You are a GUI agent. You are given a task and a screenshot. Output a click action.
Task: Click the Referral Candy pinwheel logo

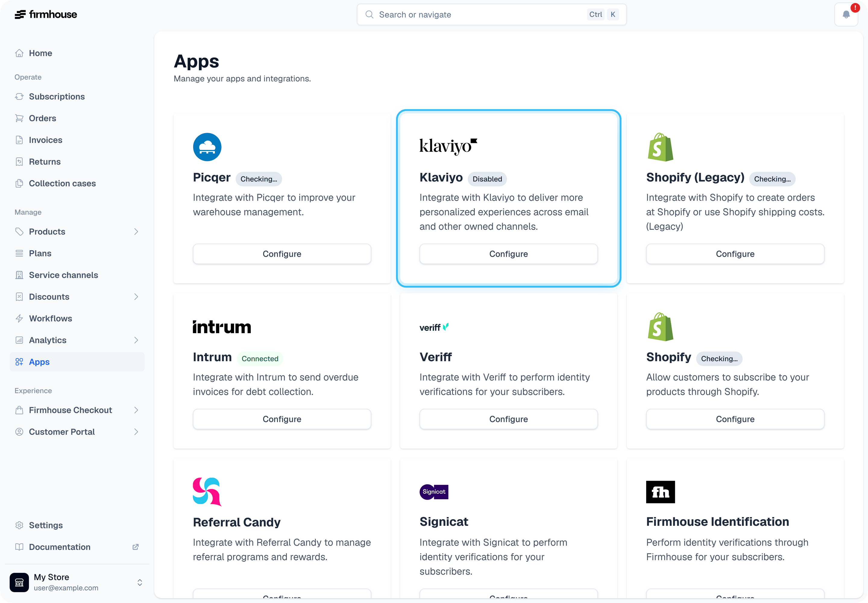[x=207, y=492]
